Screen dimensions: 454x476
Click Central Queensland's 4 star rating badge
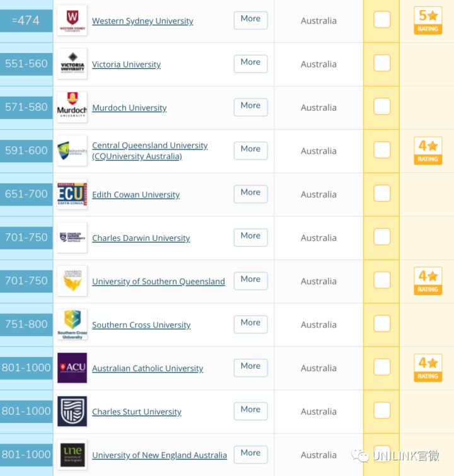click(x=428, y=151)
